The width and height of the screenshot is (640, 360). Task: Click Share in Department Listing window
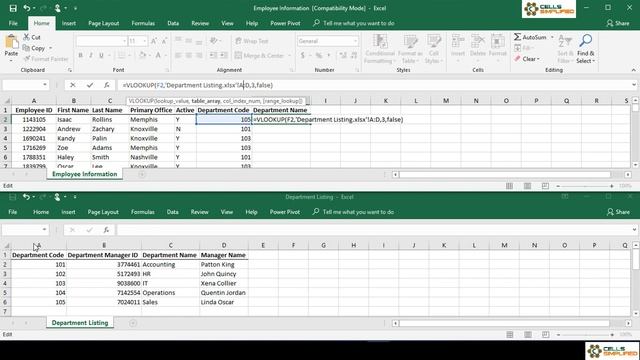pos(618,212)
